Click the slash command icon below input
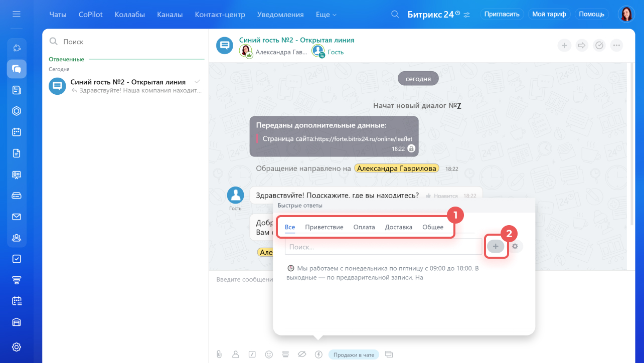 click(252, 354)
